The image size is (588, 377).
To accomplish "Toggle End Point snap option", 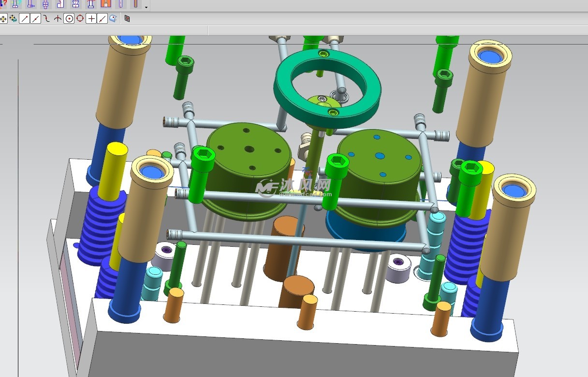I will (x=24, y=19).
